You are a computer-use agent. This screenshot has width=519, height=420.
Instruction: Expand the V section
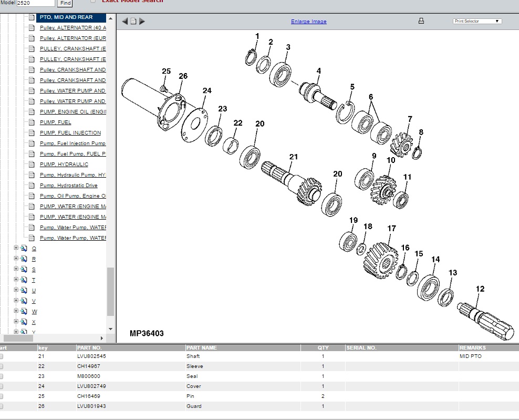point(16,301)
